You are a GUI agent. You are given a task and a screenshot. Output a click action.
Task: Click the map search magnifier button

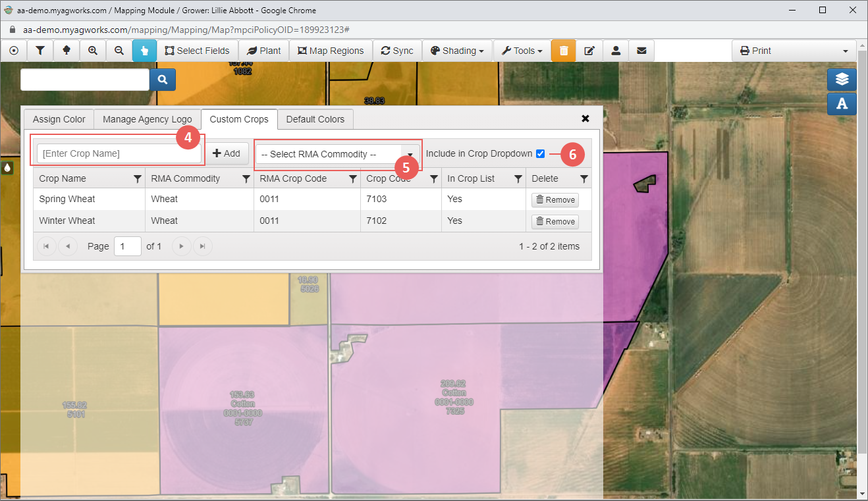click(x=163, y=80)
